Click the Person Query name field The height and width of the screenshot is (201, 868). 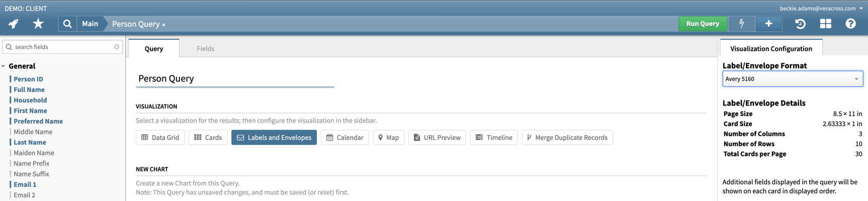(235, 78)
